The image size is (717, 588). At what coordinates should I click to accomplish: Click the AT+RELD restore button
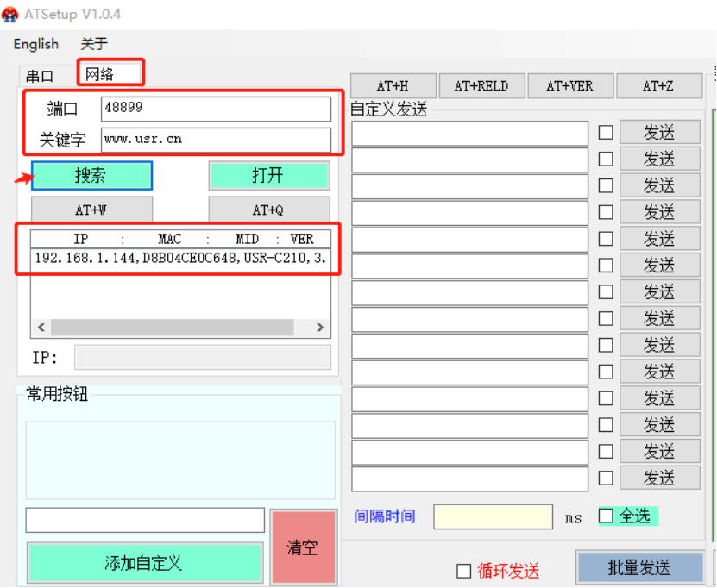[x=481, y=86]
